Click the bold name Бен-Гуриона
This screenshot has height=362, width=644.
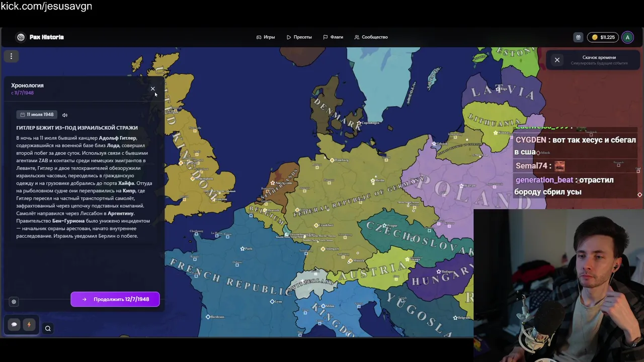[68, 221]
